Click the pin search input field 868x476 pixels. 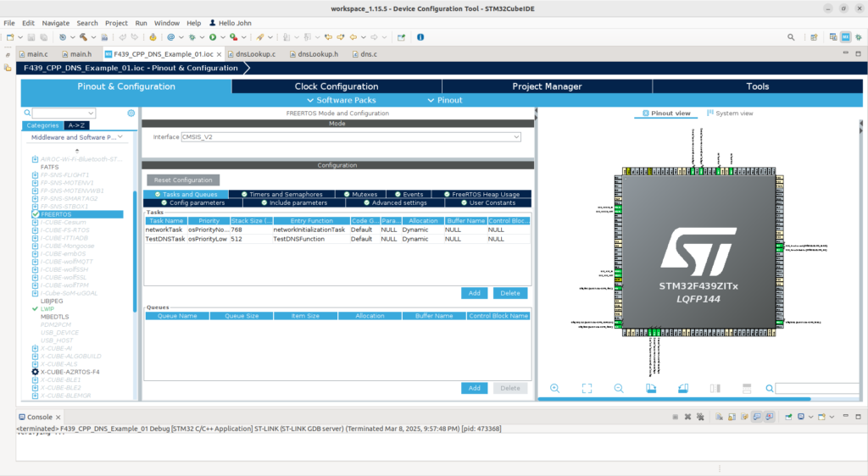817,388
